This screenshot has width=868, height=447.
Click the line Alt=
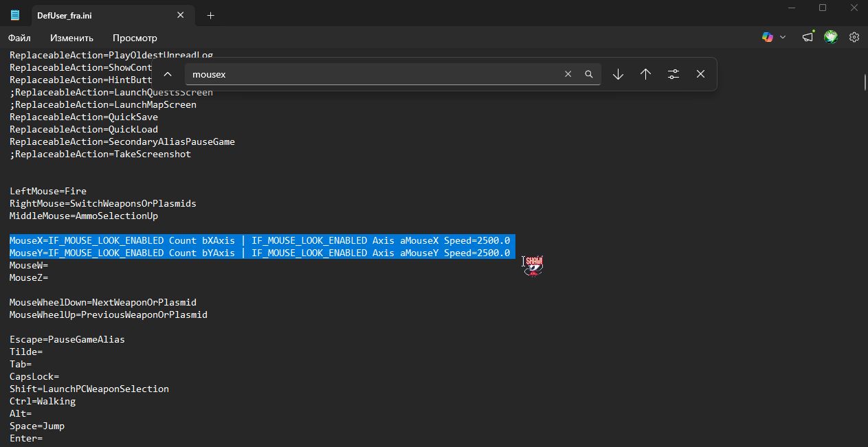point(21,413)
